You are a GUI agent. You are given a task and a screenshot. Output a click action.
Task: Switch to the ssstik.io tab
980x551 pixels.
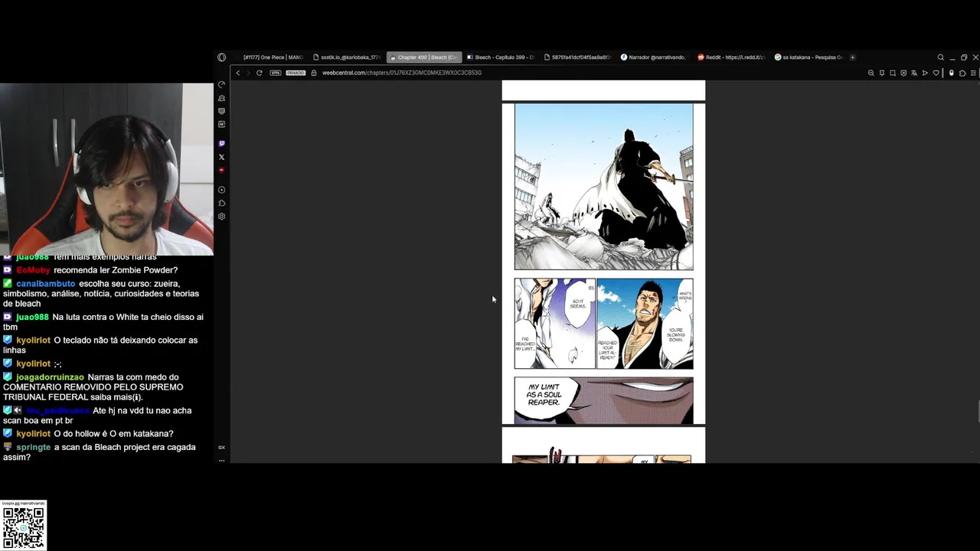pos(347,57)
